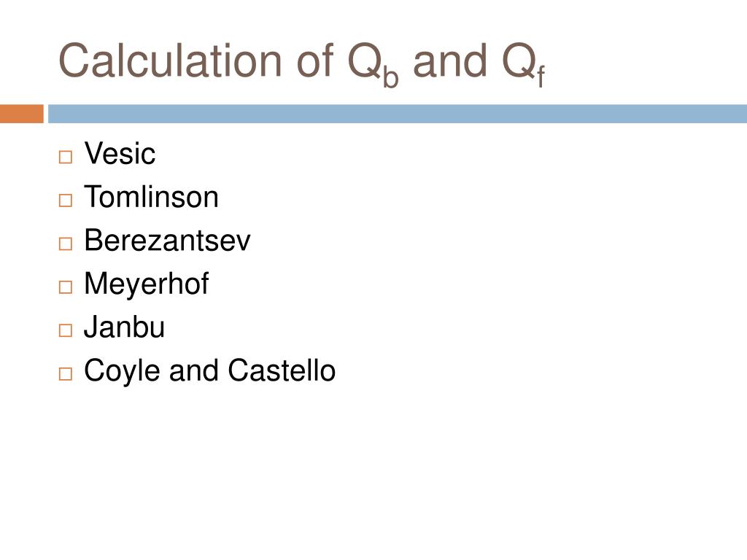The image size is (747, 560).
Task: Click the slide title 'Calculation of Qb and Qf'
Action: point(301,64)
